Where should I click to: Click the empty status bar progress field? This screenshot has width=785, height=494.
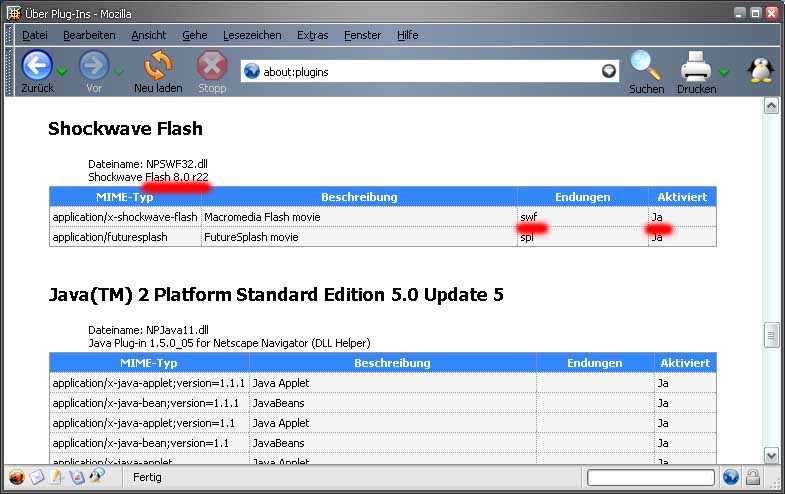(x=651, y=477)
